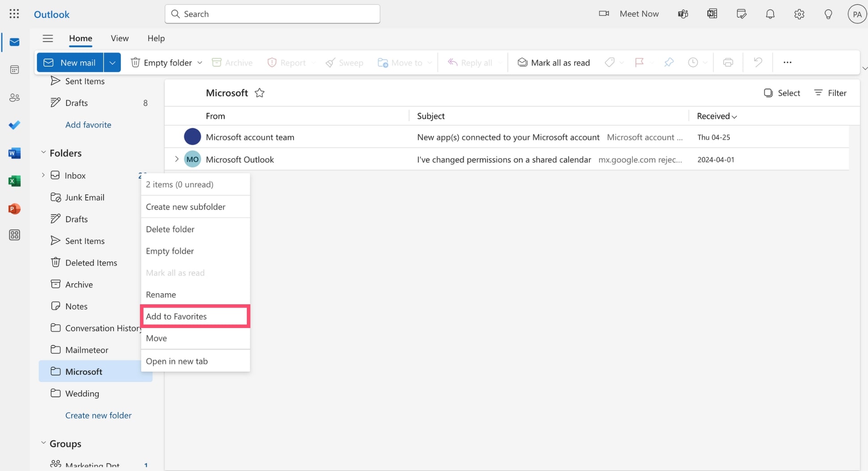The width and height of the screenshot is (868, 471).
Task: Open the To Do checkmark app
Action: coord(14,125)
